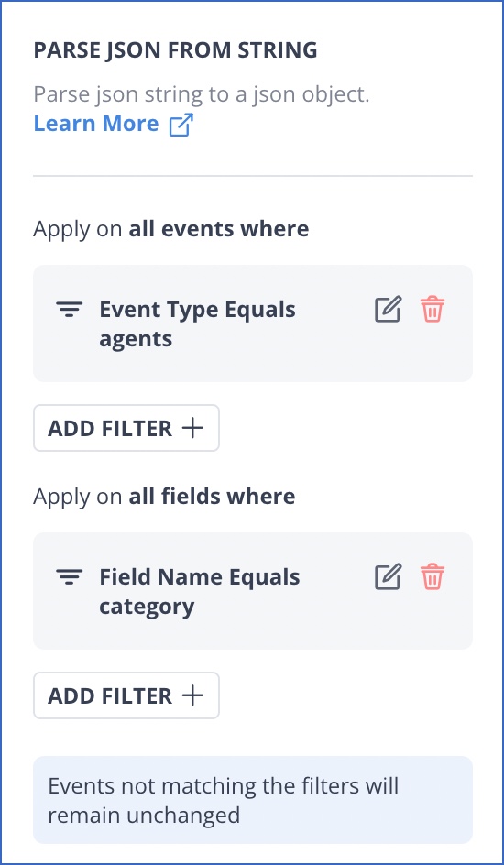
Task: Click the 'Apply on all fields where' label
Action: click(164, 496)
